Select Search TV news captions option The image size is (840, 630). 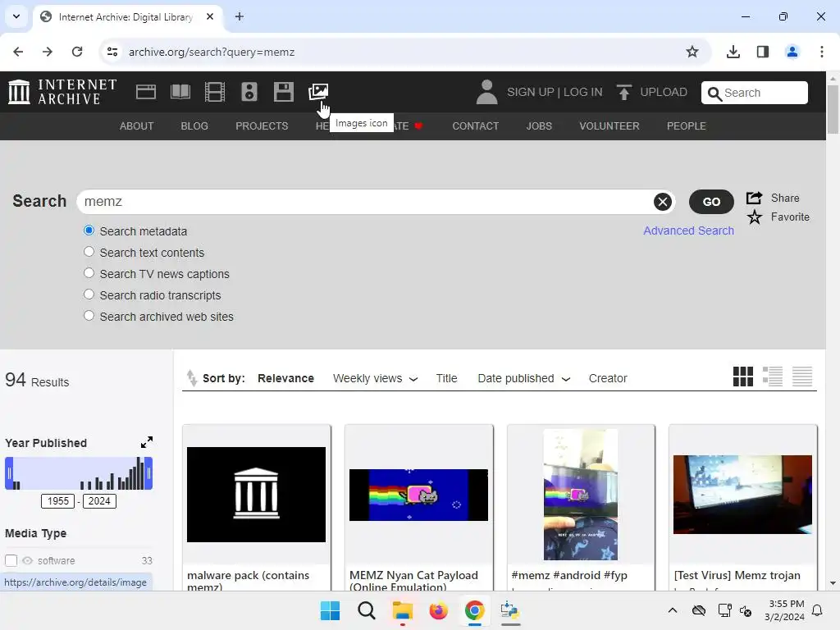89,273
